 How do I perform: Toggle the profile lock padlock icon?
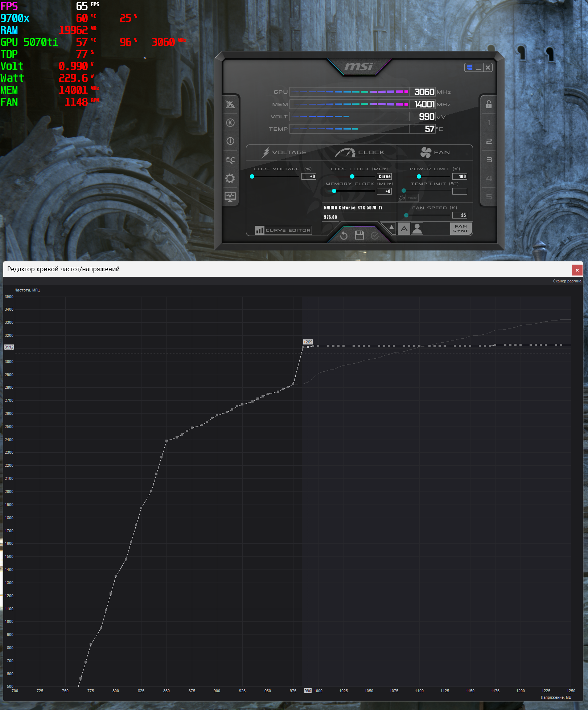pyautogui.click(x=489, y=105)
